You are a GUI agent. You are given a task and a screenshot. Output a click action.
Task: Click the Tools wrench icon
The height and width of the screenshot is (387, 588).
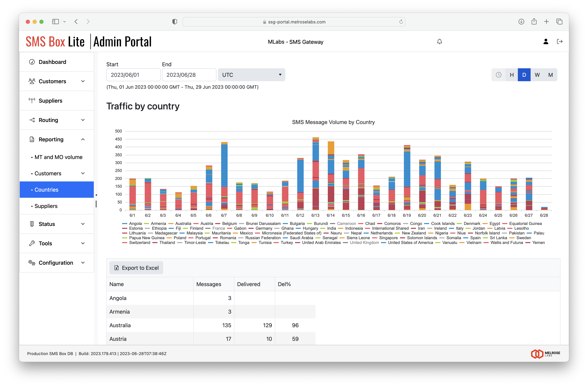32,243
